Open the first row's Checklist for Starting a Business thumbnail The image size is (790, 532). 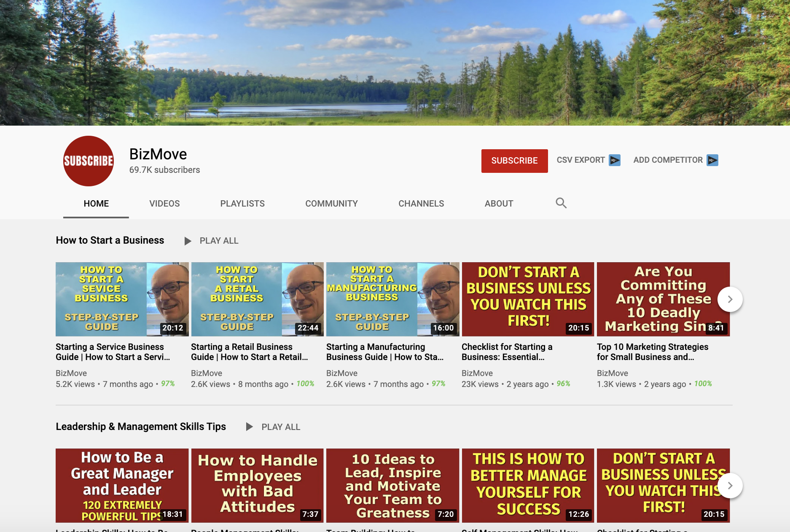528,299
